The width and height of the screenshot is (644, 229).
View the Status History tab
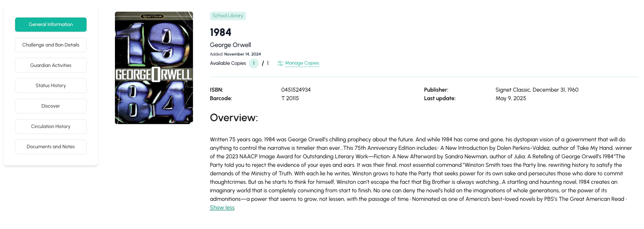(51, 85)
